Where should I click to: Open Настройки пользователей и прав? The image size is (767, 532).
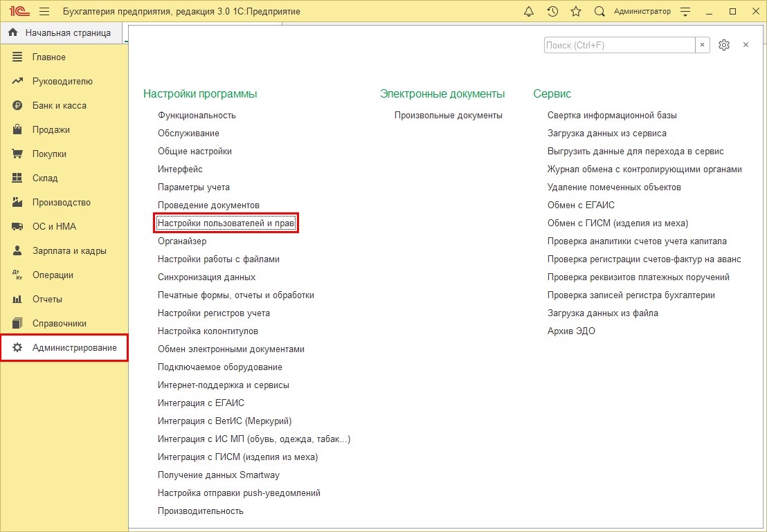click(226, 223)
